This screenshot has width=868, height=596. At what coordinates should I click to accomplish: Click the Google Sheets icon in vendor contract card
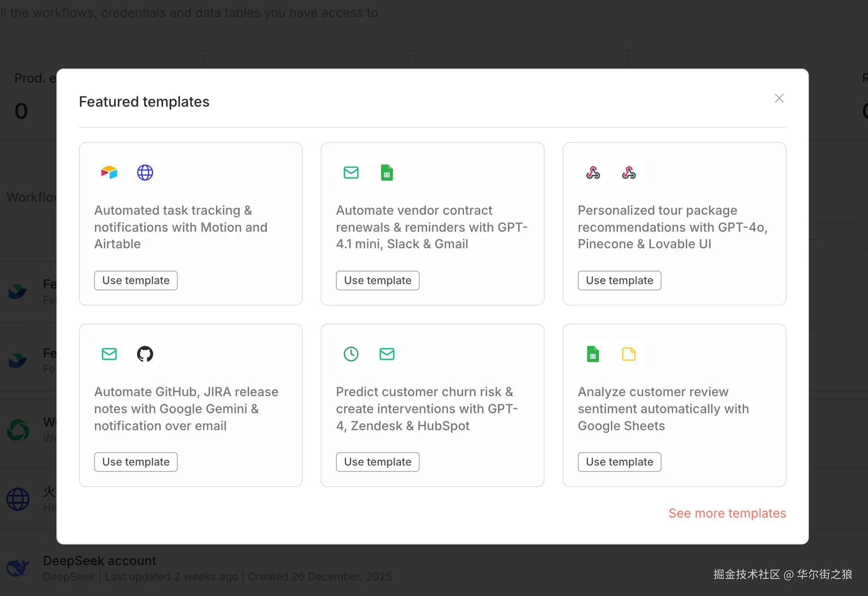[387, 173]
